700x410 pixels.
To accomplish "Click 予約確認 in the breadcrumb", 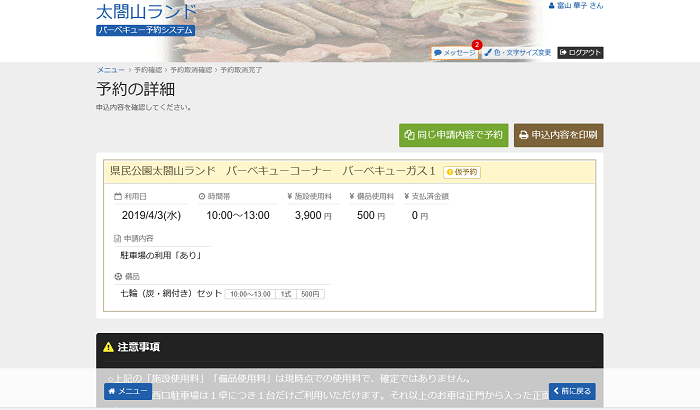I will [x=148, y=70].
